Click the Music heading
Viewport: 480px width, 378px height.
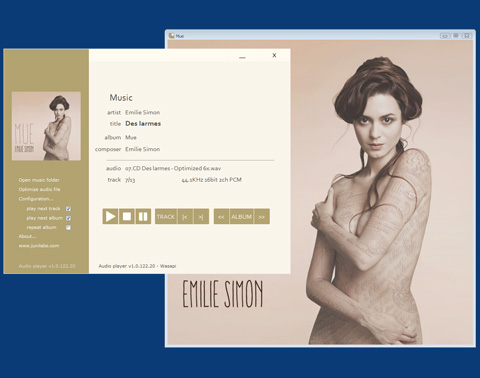(121, 98)
